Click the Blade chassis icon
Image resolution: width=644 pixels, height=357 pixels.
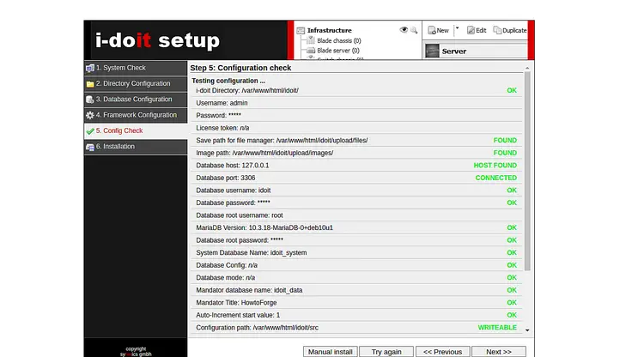pyautogui.click(x=311, y=40)
